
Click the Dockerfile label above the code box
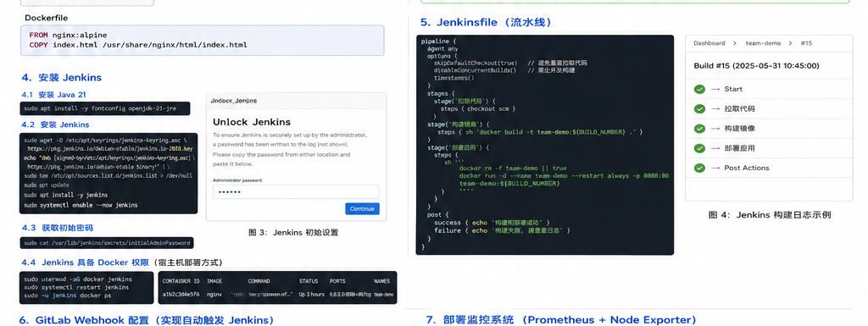tap(47, 18)
